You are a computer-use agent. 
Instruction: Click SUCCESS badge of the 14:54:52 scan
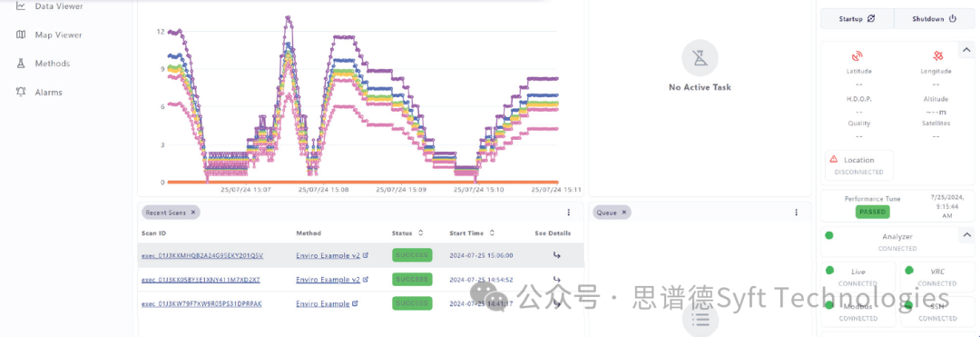(412, 280)
